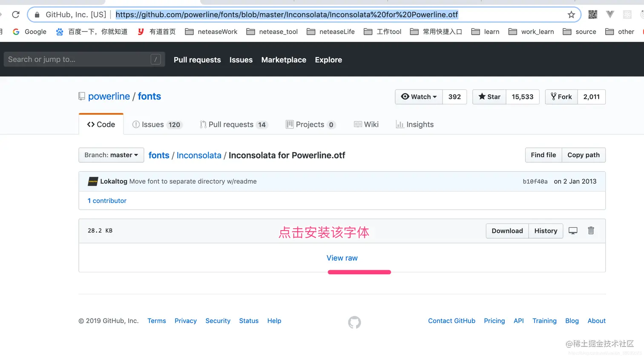
Task: Open the 百度一下 bookmark
Action: (92, 32)
